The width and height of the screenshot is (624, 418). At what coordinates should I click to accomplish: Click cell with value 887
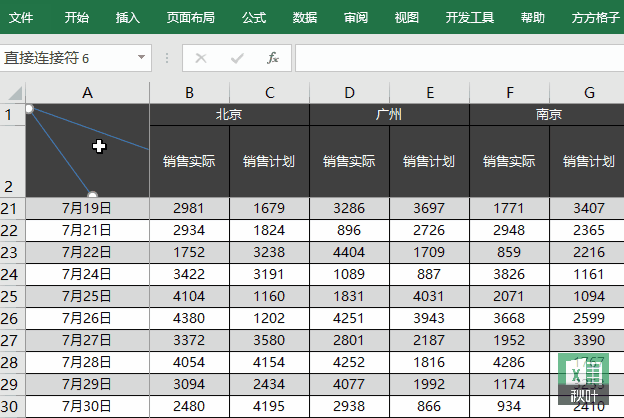point(429,274)
